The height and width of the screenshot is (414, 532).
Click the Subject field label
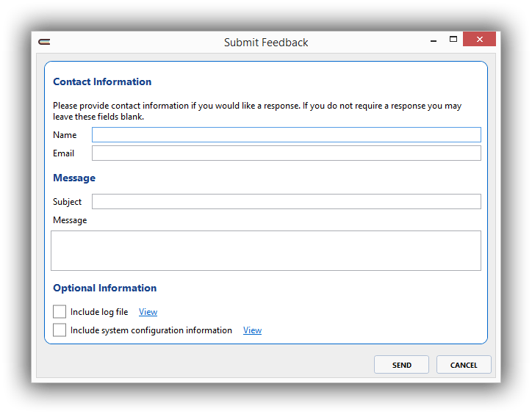(x=68, y=202)
